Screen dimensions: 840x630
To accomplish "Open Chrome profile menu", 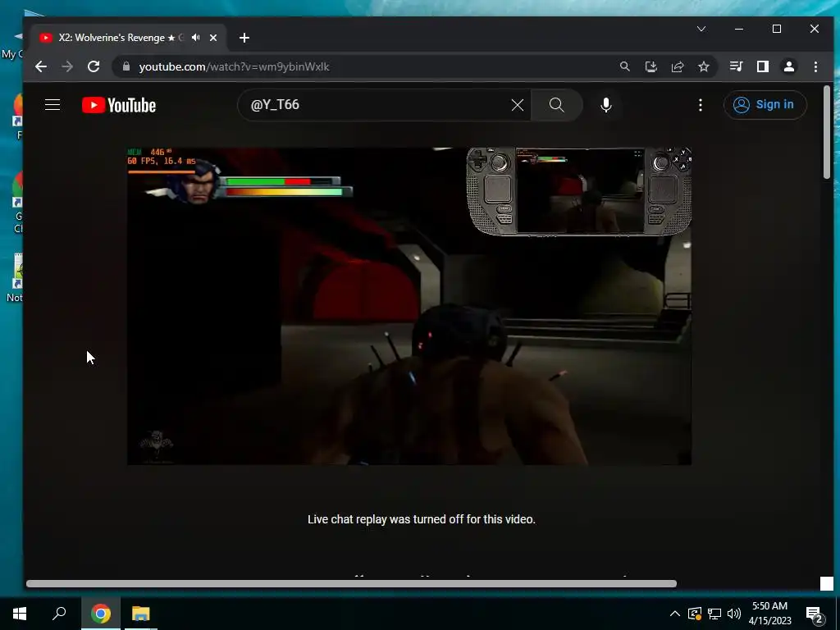I will (x=788, y=66).
